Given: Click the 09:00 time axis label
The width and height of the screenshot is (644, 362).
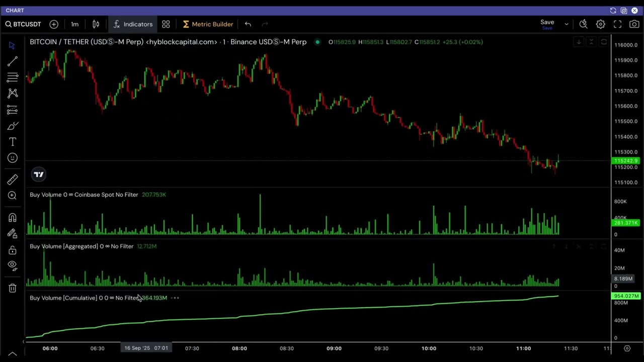Looking at the screenshot, I should pyautogui.click(x=334, y=348).
